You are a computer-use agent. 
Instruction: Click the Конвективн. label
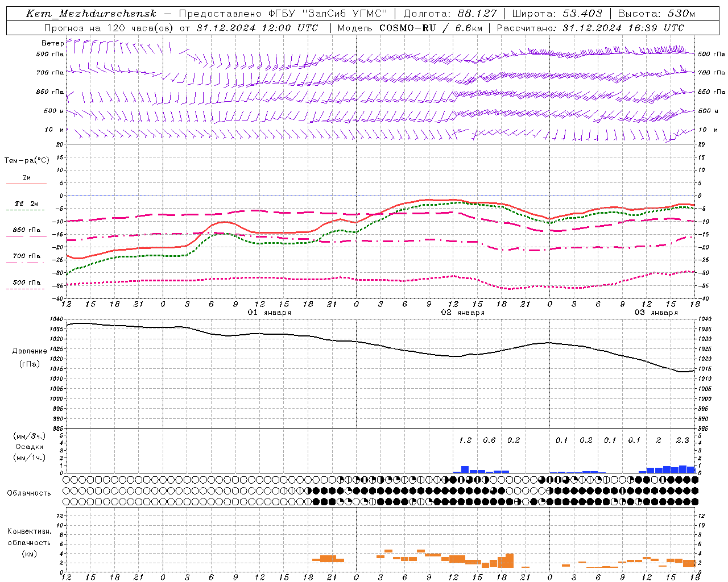pos(30,531)
